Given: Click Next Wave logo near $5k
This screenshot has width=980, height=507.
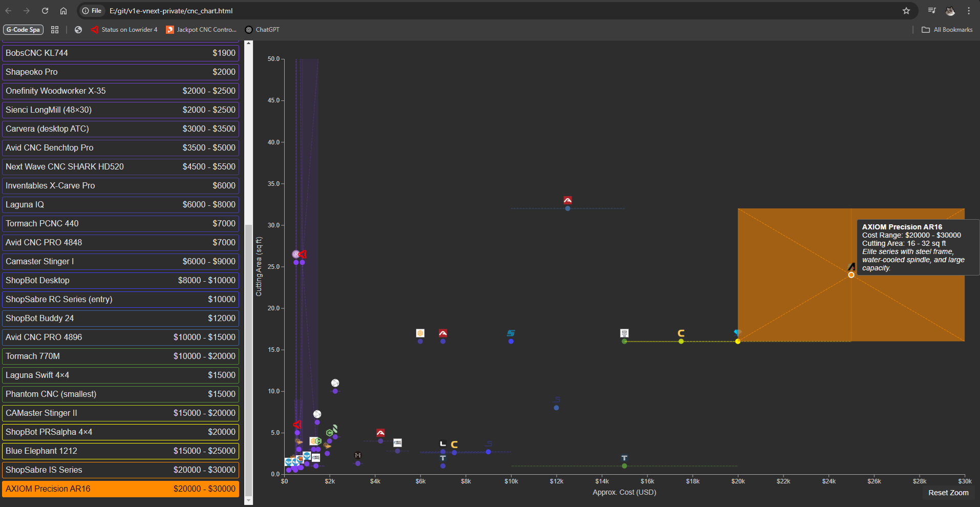Looking at the screenshot, I should 397,443.
